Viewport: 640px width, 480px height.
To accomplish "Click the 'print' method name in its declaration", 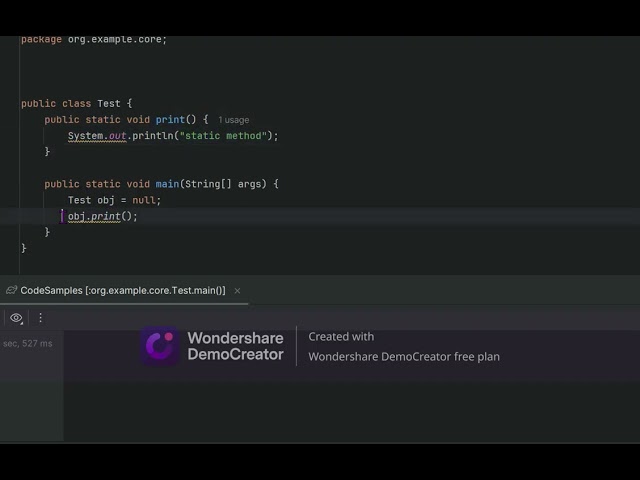I will pyautogui.click(x=170, y=120).
